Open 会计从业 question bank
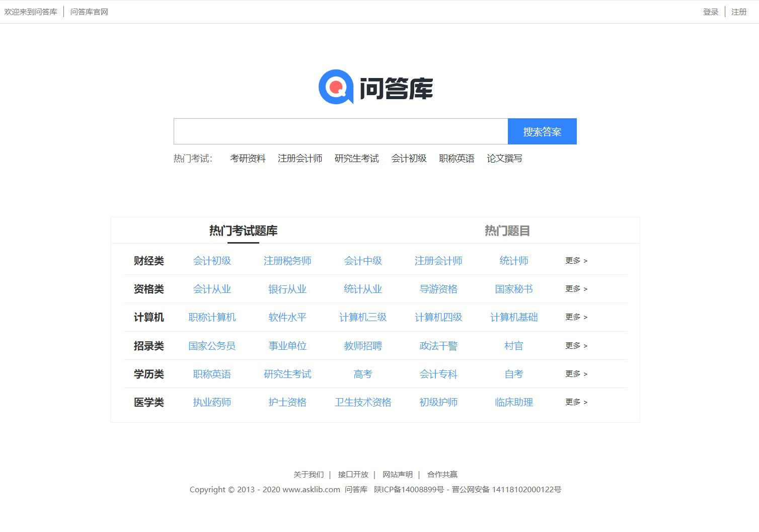 (x=212, y=289)
